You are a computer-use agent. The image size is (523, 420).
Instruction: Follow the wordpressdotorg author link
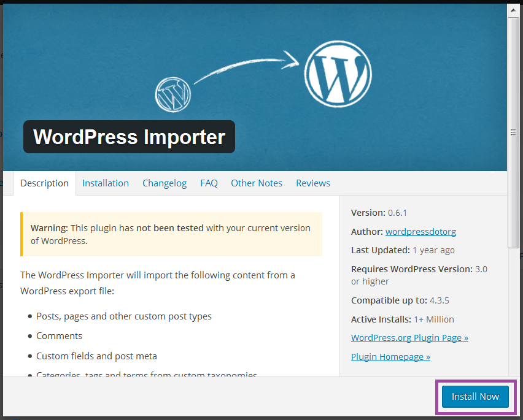(420, 232)
